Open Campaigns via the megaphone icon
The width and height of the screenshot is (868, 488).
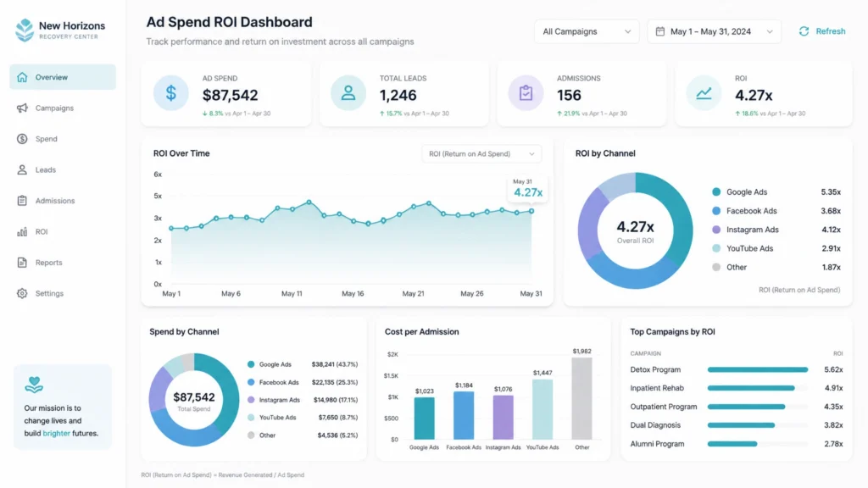click(x=22, y=108)
